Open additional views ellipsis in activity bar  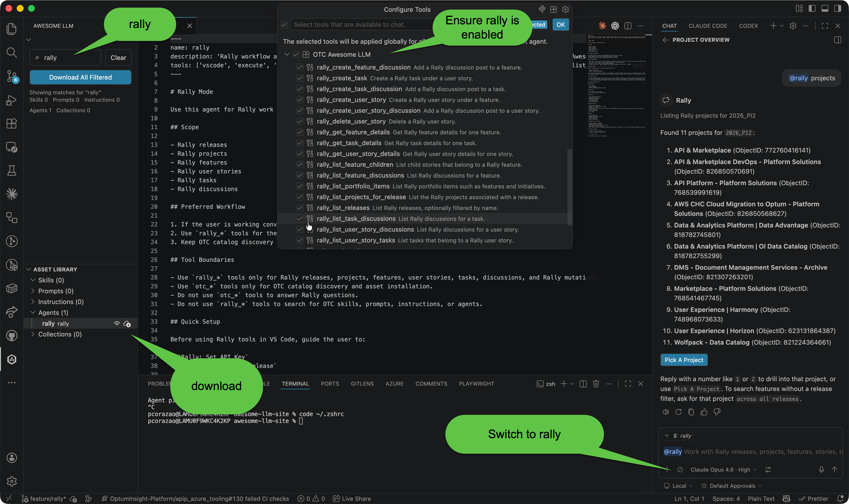click(x=12, y=383)
